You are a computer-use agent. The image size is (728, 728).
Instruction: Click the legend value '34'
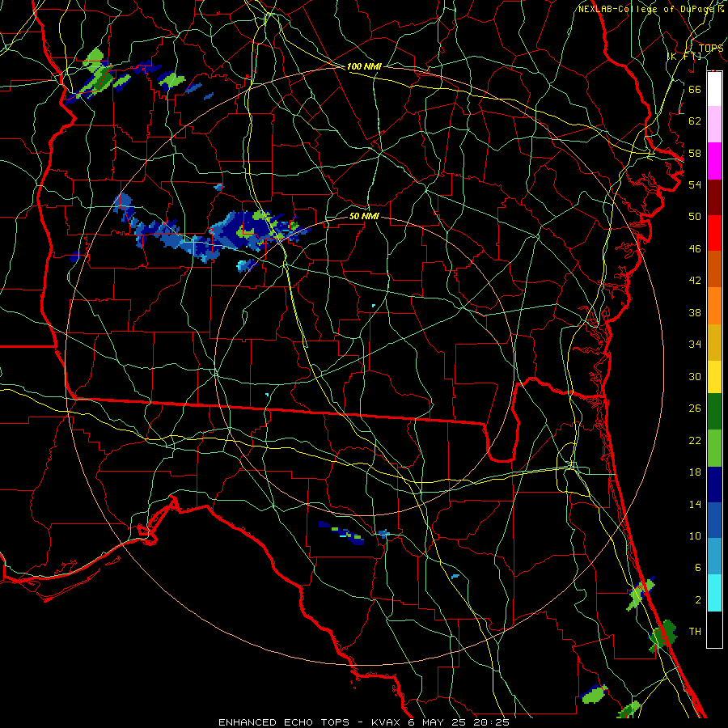(x=695, y=344)
